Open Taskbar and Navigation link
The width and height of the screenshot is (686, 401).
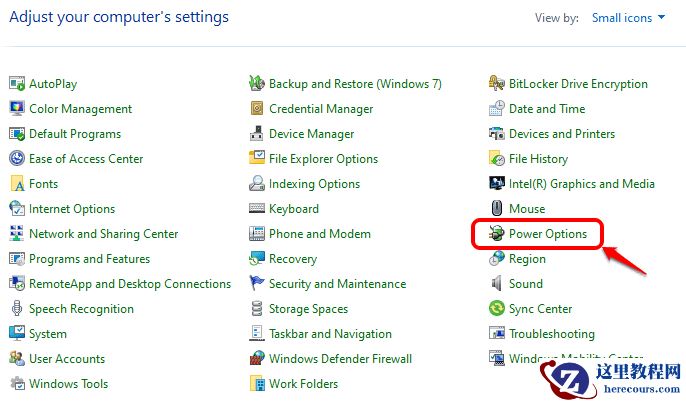click(330, 334)
